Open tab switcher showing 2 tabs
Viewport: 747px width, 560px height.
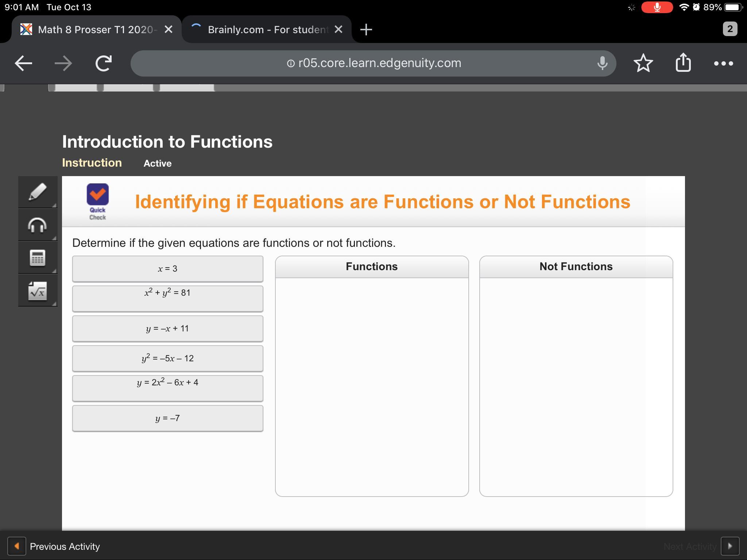coord(729,29)
